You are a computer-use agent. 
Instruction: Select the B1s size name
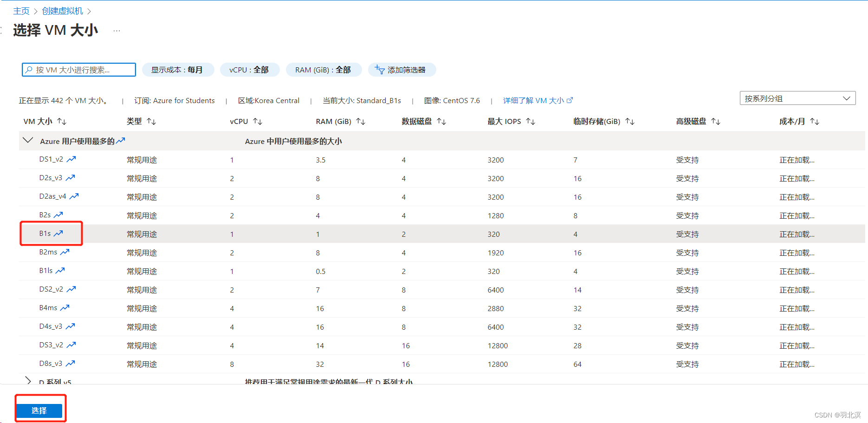45,234
